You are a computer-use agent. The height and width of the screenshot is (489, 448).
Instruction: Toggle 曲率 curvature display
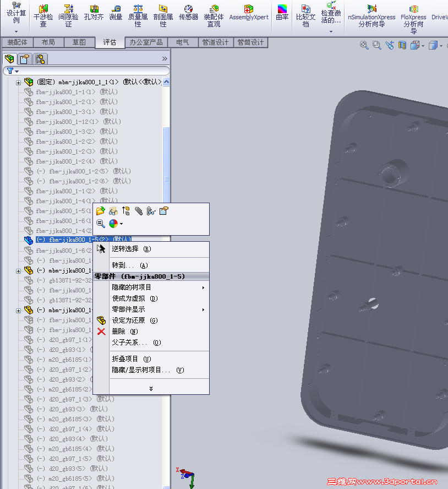click(x=282, y=13)
